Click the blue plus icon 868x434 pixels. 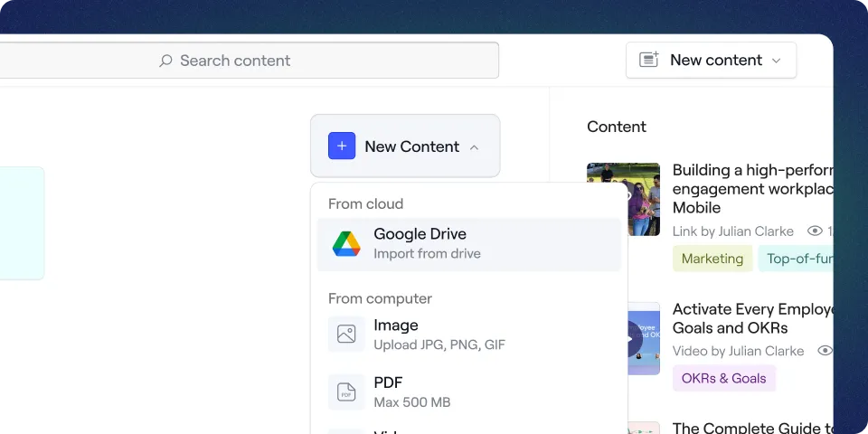click(342, 146)
